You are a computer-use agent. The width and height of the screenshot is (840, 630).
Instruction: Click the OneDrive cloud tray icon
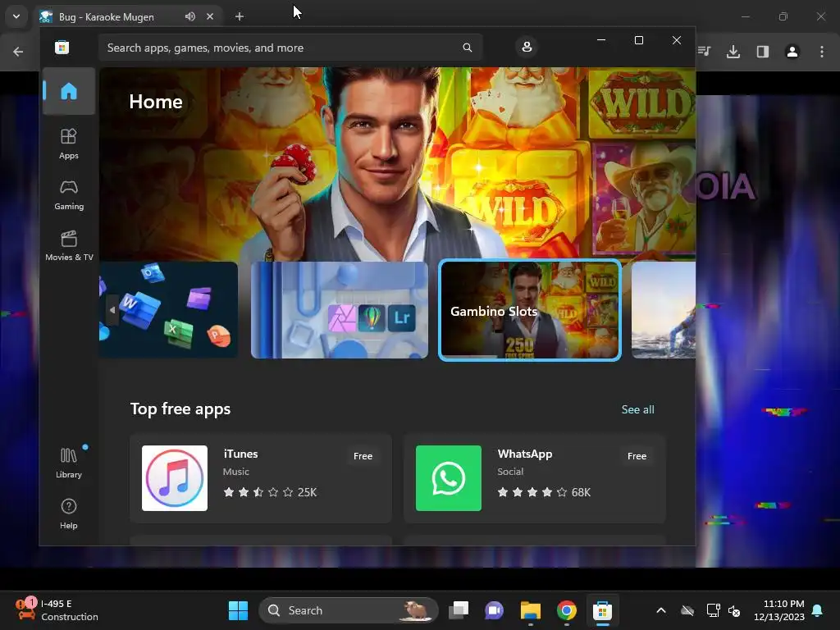coord(687,610)
